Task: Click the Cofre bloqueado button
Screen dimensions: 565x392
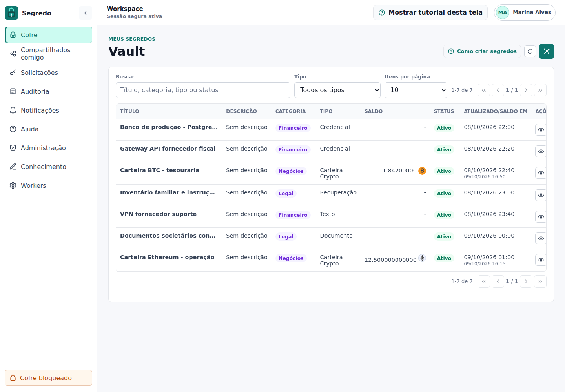Action: click(x=49, y=378)
